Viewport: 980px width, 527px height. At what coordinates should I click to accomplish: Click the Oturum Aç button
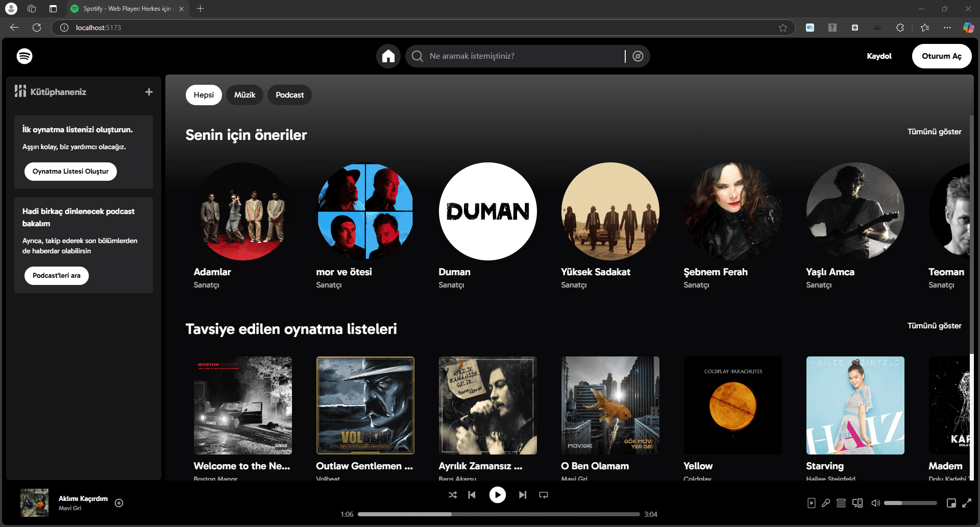(942, 56)
